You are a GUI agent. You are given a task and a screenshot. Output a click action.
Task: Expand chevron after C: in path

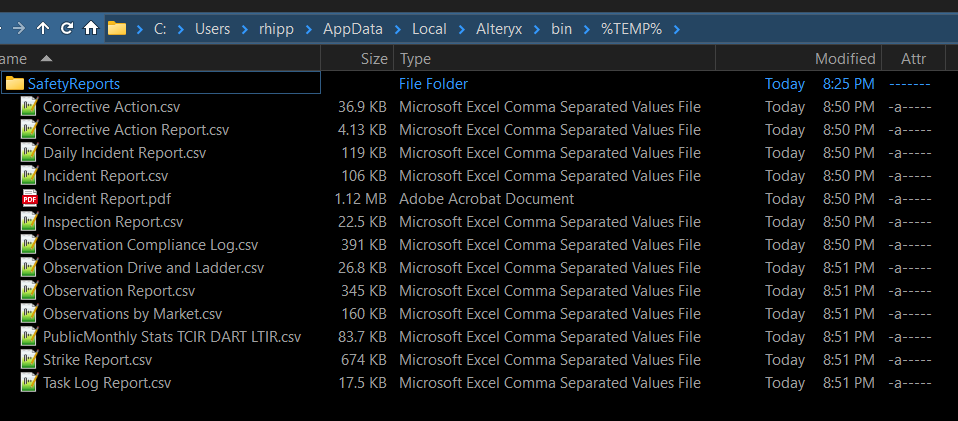[180, 29]
